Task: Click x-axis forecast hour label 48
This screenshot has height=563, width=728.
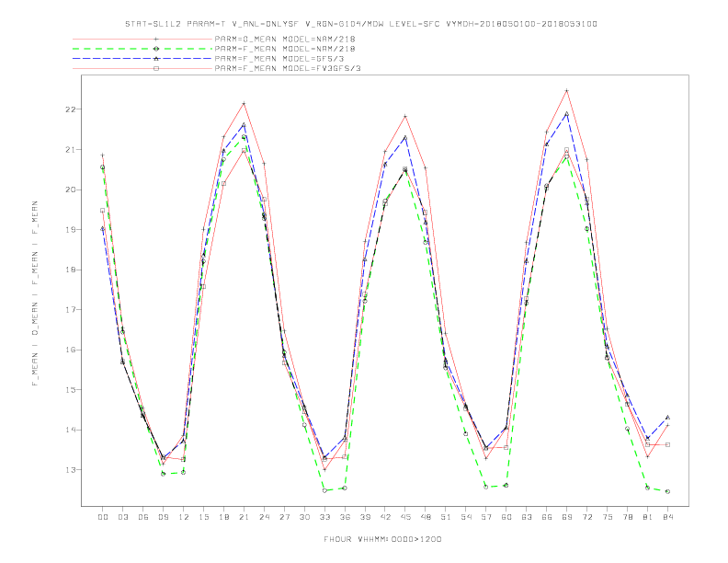Action: 426,517
